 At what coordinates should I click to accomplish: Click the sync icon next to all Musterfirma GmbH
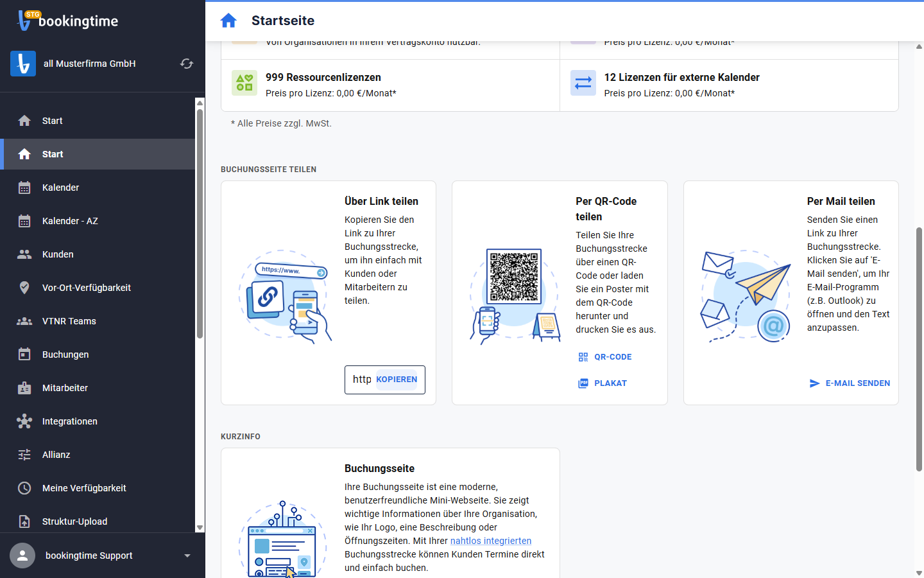click(x=187, y=64)
